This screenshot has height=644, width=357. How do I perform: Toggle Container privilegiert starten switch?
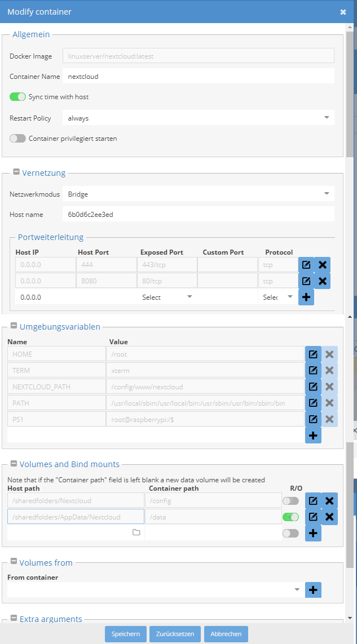[x=17, y=139]
